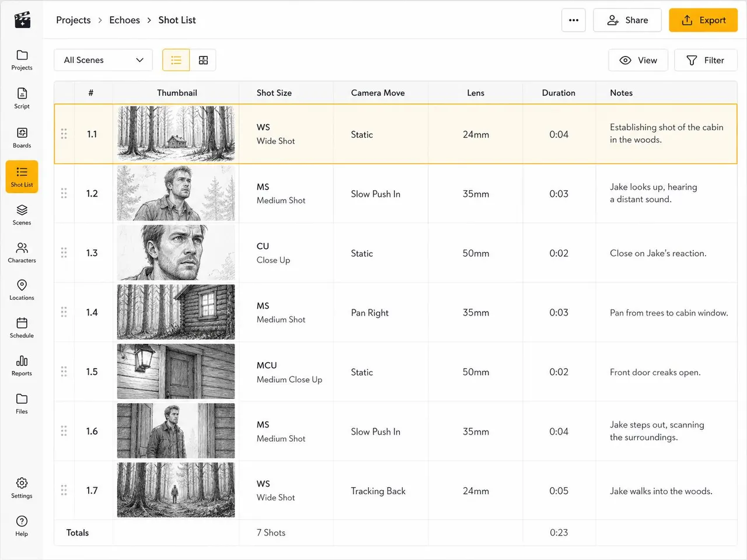Open front door thumbnail for shot 1.5
Screen dimensions: 747x560
176,372
